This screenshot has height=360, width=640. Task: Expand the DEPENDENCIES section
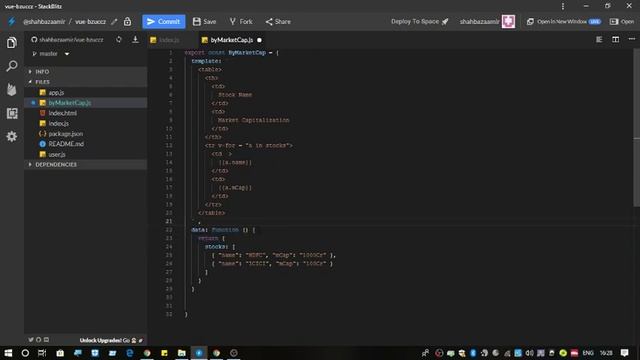85,164
